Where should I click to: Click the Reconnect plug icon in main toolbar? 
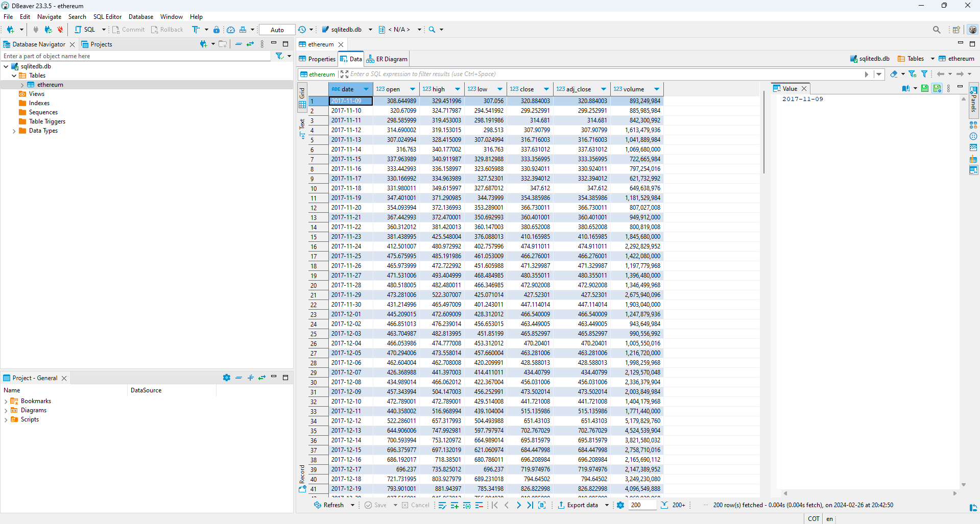click(48, 30)
